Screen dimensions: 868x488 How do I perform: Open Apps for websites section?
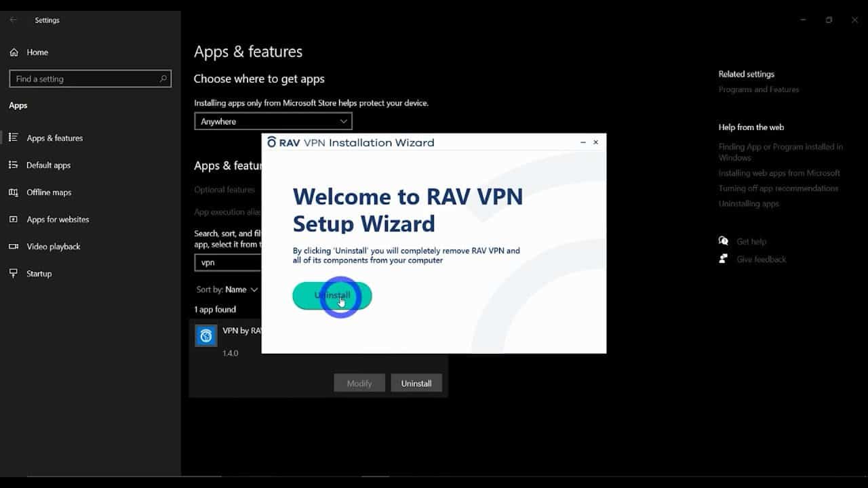tap(58, 219)
